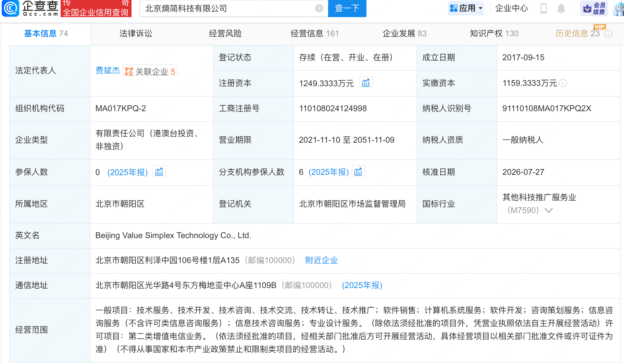This screenshot has height=364, width=624.
Task: Open 2025年报 link in 通信地址 row
Action: pyautogui.click(x=362, y=285)
